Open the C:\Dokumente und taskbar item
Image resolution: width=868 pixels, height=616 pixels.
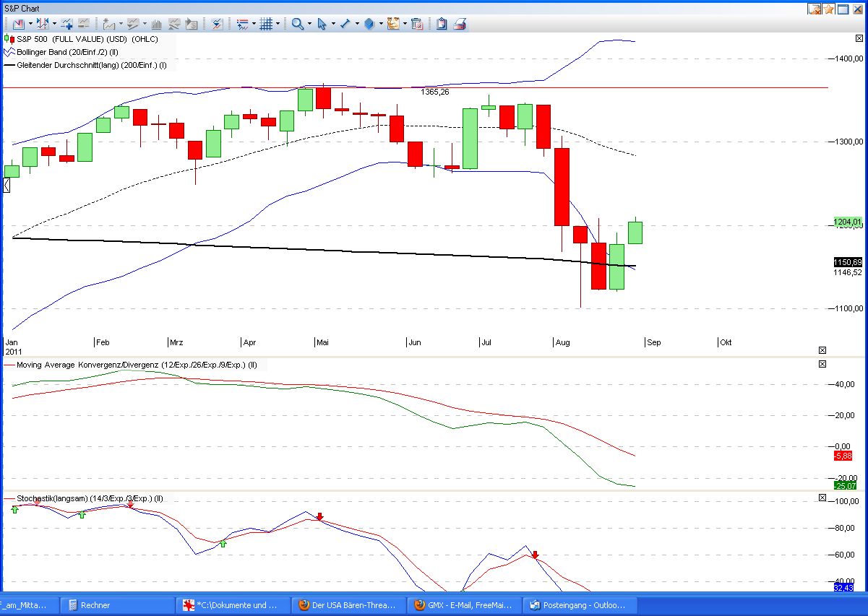tap(233, 605)
